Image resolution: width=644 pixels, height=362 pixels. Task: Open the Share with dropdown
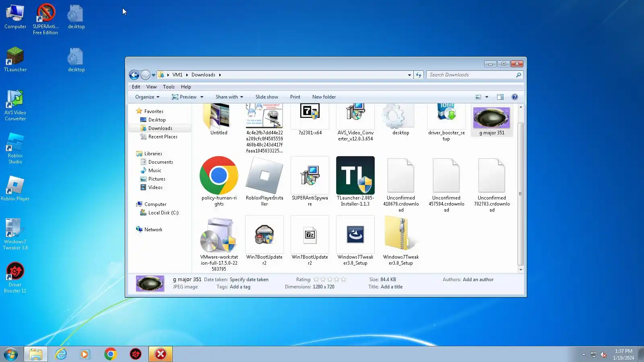229,97
